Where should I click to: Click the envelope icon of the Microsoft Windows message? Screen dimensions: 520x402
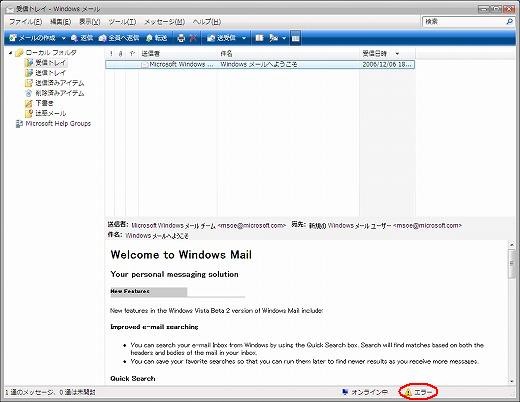pos(145,65)
